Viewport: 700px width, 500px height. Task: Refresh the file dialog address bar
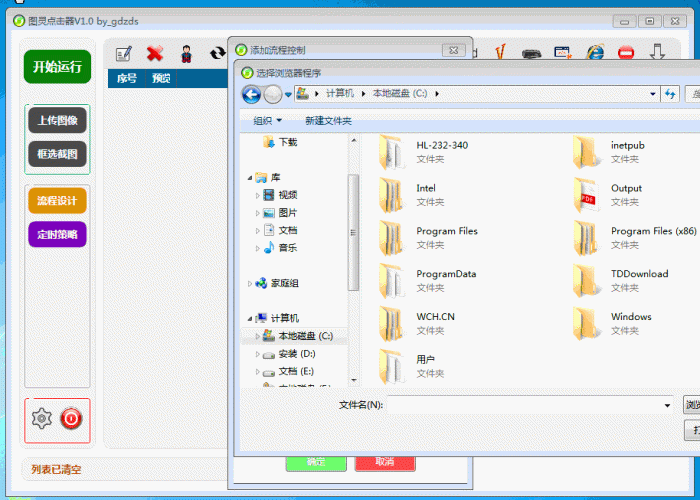coord(670,94)
